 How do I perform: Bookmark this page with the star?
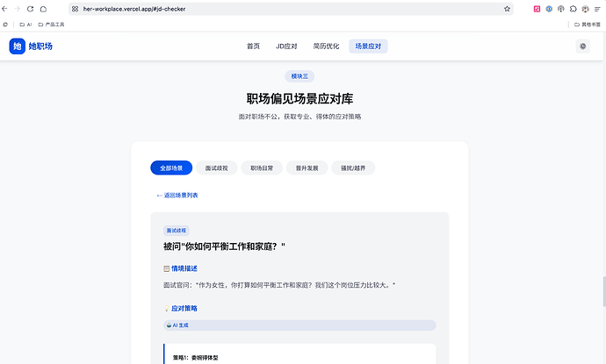507,9
